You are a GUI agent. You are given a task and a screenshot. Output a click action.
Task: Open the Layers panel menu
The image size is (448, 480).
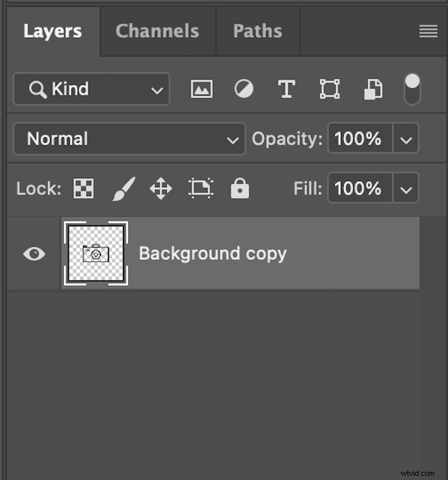pyautogui.click(x=428, y=32)
